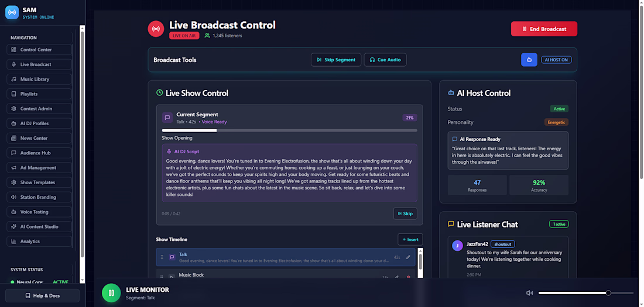The width and height of the screenshot is (644, 307).
Task: Open Help & Docs
Action: coord(42,295)
